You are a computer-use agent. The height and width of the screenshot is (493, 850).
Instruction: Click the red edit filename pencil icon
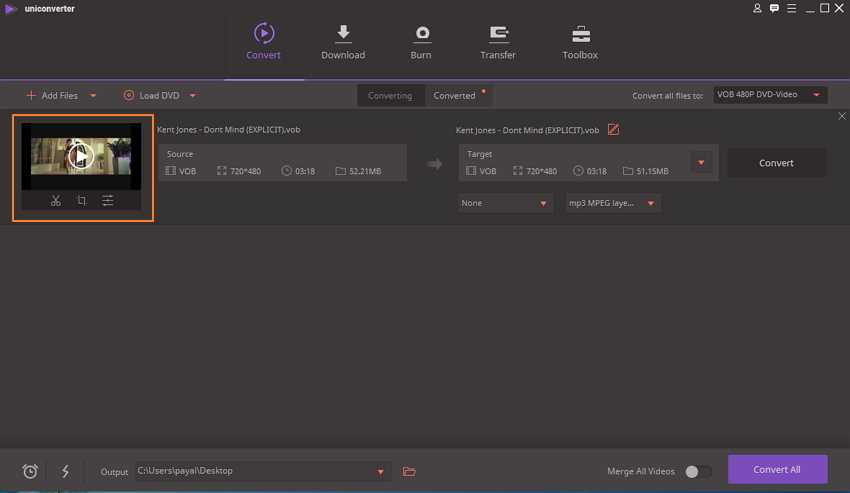(614, 130)
